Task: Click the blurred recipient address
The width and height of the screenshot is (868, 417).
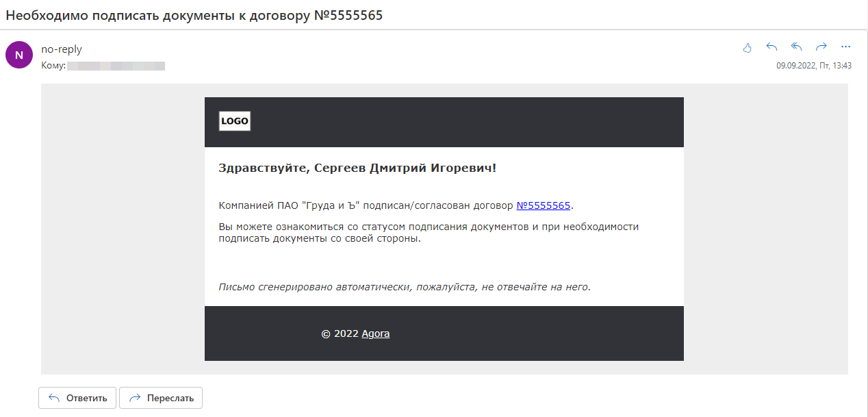Action: coord(116,66)
